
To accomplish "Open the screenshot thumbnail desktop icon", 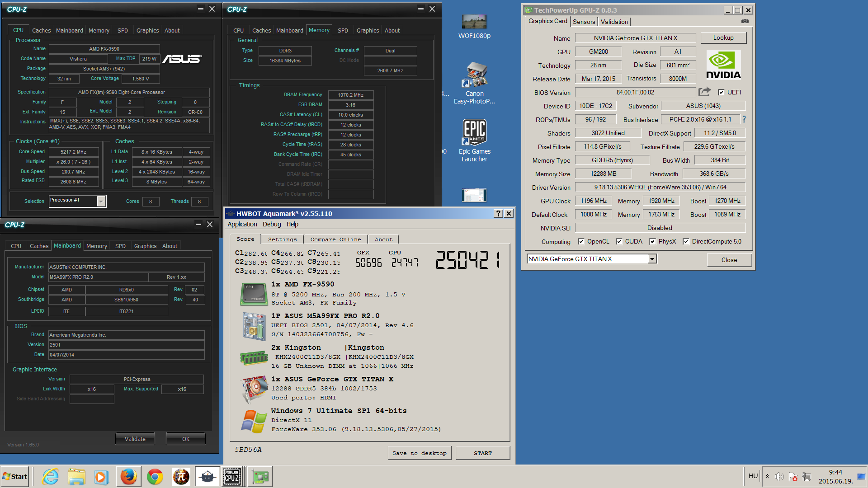I will 474,195.
